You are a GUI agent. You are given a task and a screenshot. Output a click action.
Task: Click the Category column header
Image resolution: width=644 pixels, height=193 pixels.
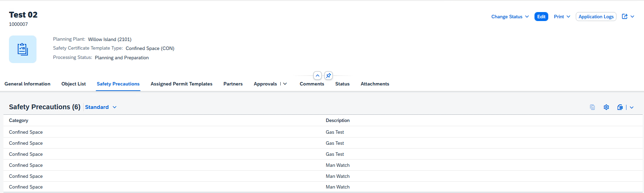click(x=19, y=120)
